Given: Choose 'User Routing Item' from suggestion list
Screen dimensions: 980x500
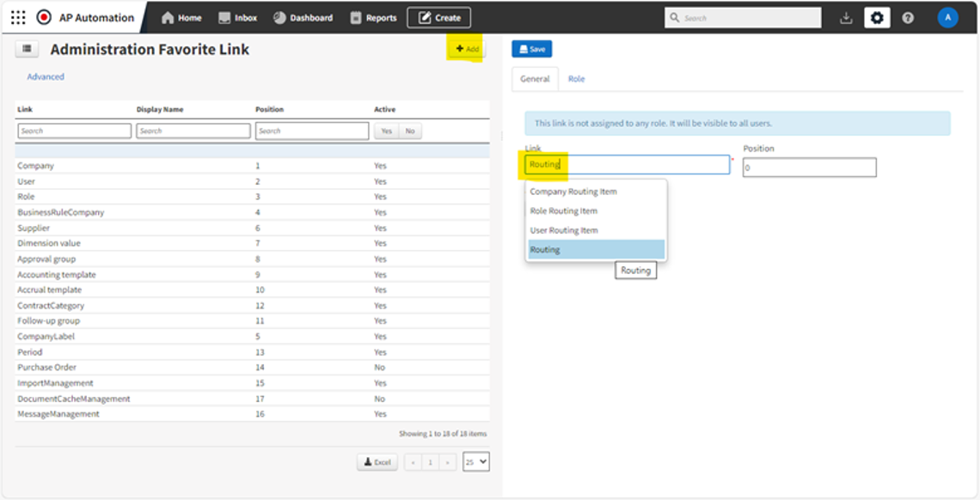Looking at the screenshot, I should pos(564,230).
